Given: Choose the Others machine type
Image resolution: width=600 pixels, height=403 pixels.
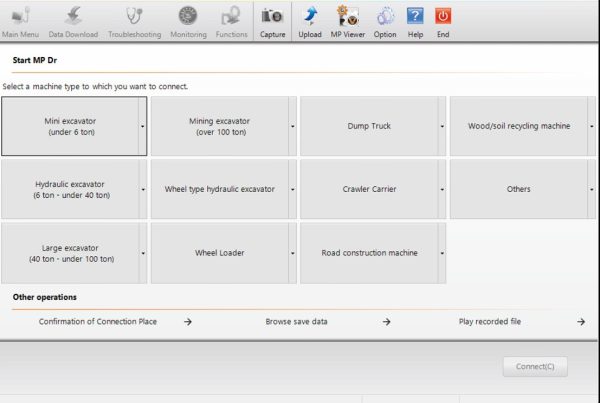Looking at the screenshot, I should (x=519, y=189).
